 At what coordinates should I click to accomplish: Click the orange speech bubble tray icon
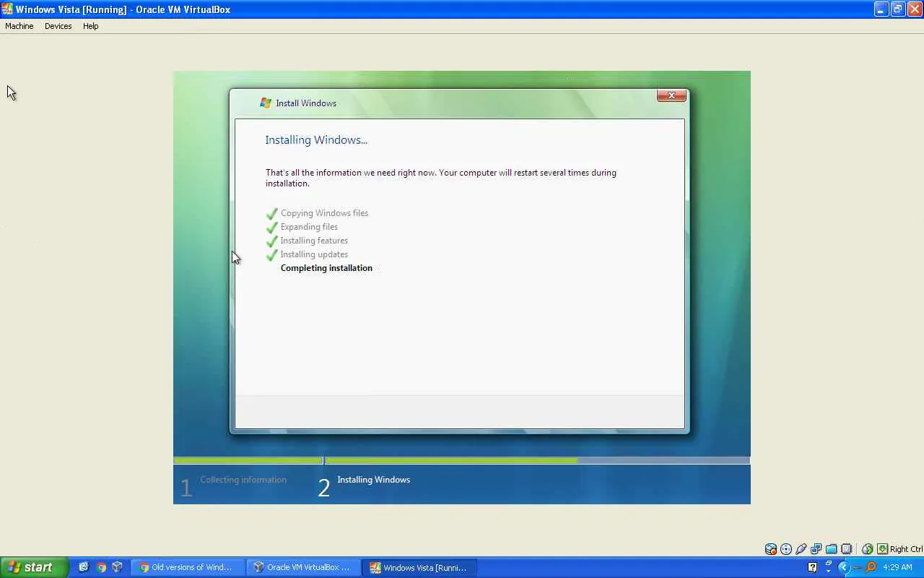click(871, 567)
